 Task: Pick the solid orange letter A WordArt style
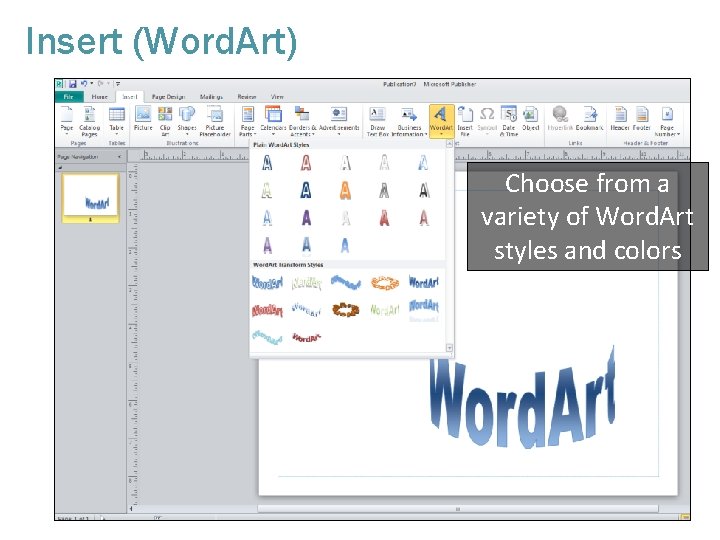345,190
